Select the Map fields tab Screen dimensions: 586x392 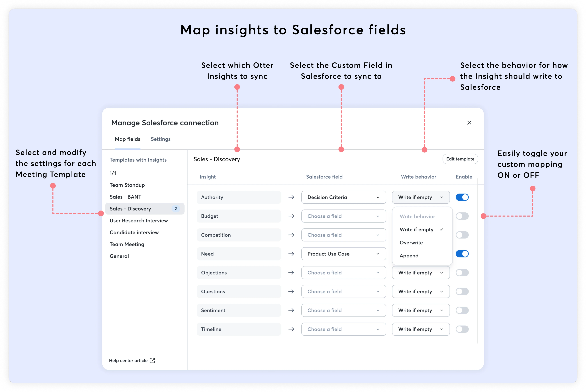click(128, 139)
